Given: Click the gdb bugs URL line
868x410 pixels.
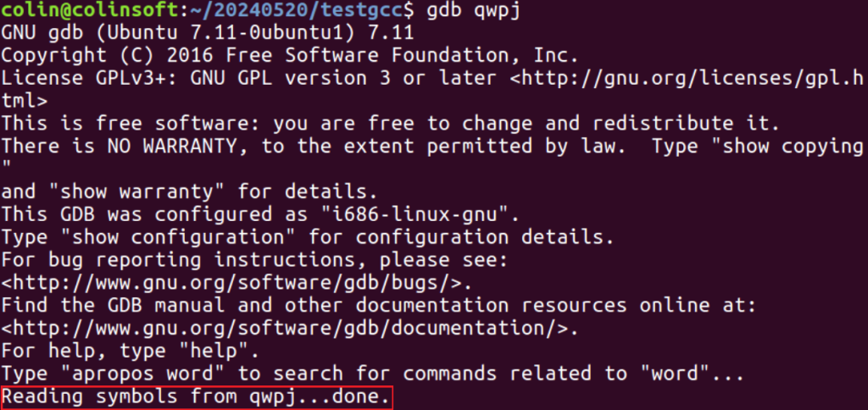Looking at the screenshot, I should (x=237, y=283).
